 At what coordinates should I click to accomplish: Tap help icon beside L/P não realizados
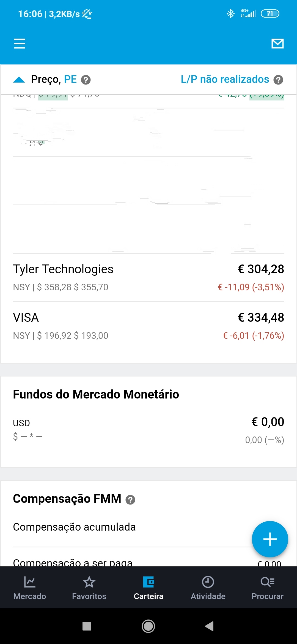(278, 80)
